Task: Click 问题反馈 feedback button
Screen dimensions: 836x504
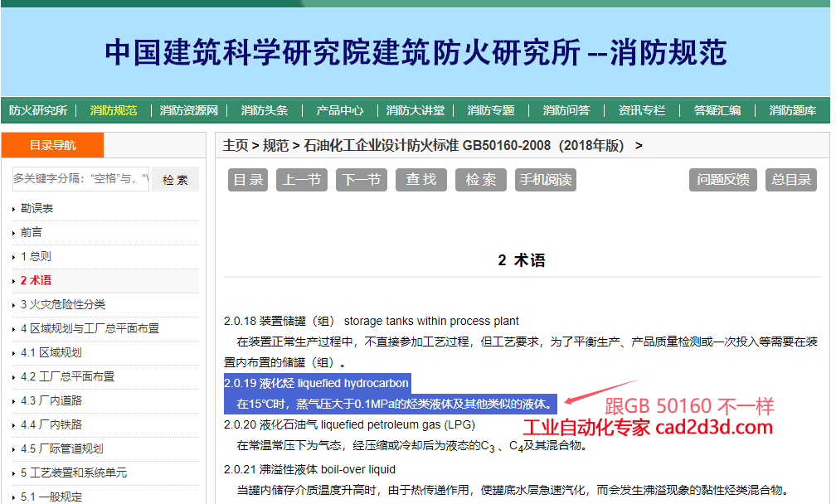Action: [x=723, y=180]
